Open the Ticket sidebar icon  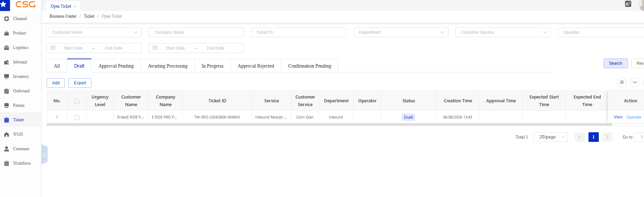click(x=7, y=120)
